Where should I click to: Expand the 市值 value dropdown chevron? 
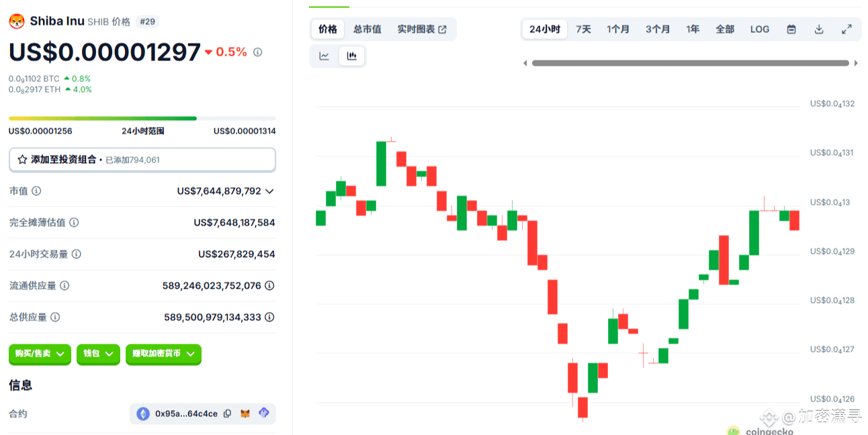(x=269, y=191)
